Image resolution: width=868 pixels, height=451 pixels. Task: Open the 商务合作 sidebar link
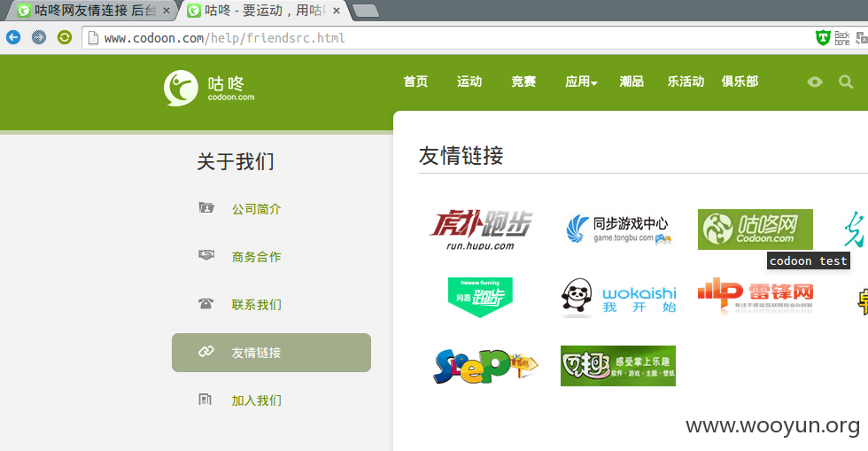(x=256, y=257)
